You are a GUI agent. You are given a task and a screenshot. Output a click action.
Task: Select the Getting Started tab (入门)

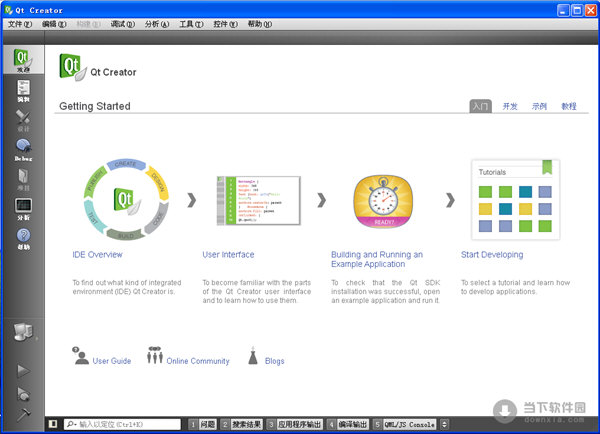(x=480, y=106)
